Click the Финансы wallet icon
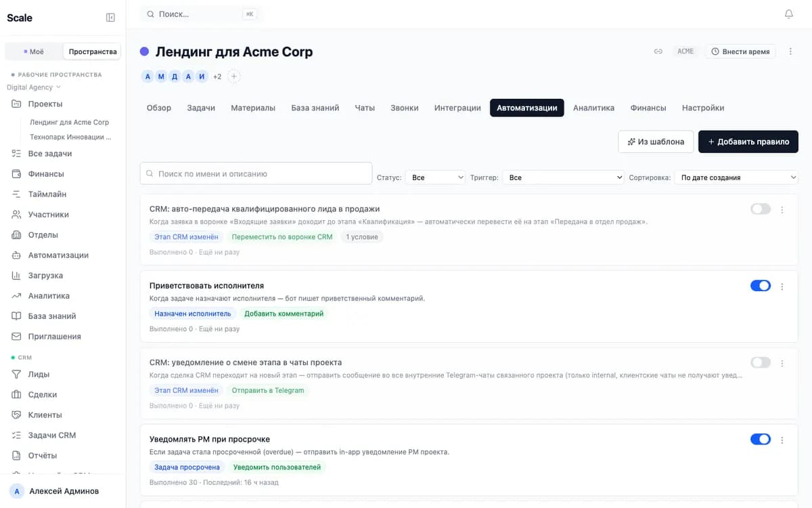Screen dimensions: 812x508 16,174
